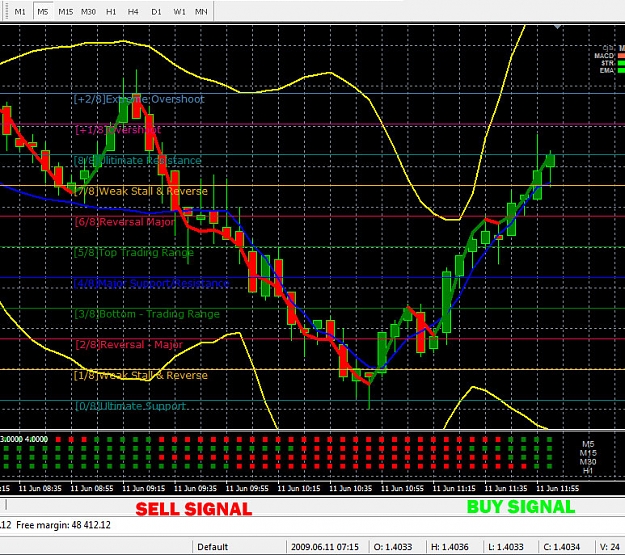
Task: Click the H1 row label in indicator panel
Action: click(588, 470)
